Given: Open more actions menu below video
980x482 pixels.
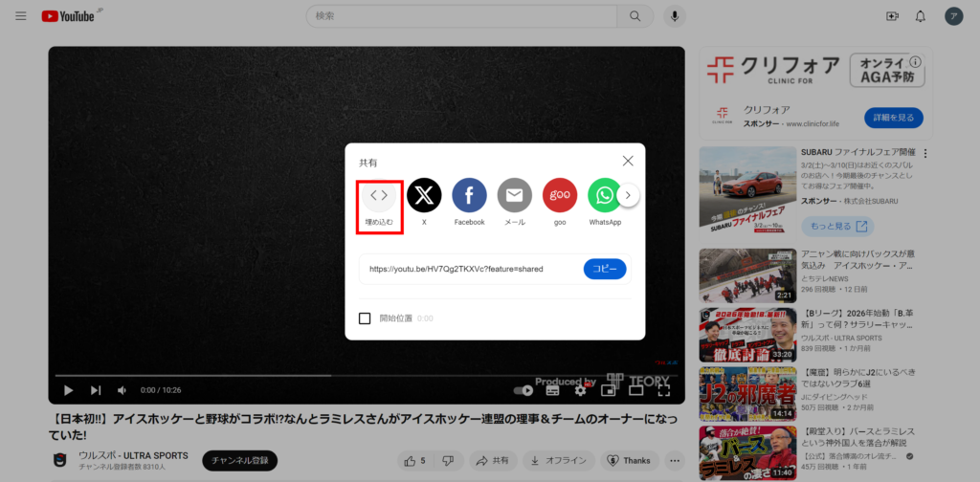Looking at the screenshot, I should pyautogui.click(x=677, y=461).
